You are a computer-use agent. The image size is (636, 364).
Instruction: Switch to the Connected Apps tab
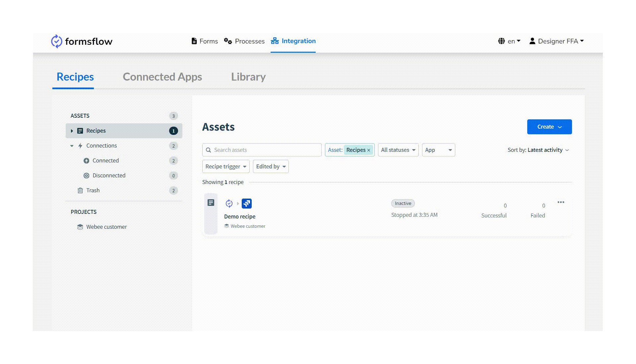[x=162, y=77]
